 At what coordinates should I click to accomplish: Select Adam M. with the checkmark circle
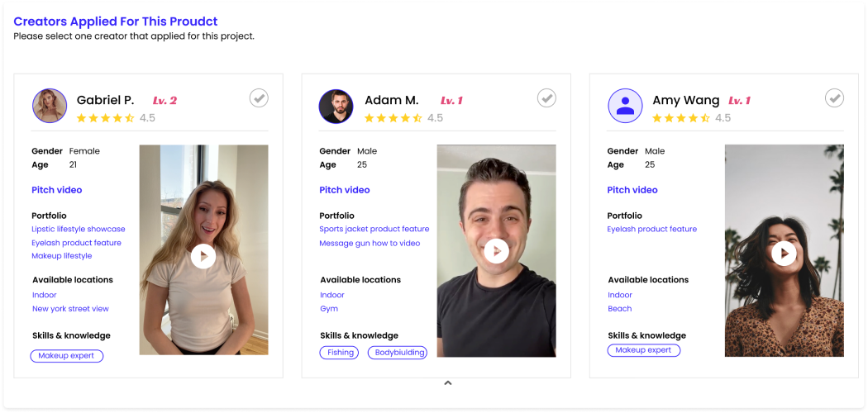click(546, 97)
